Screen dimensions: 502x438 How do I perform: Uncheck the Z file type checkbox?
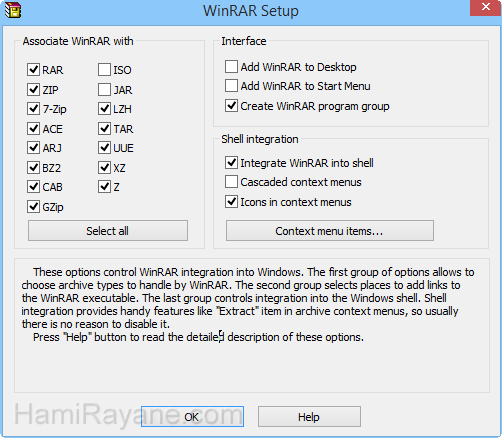[104, 187]
